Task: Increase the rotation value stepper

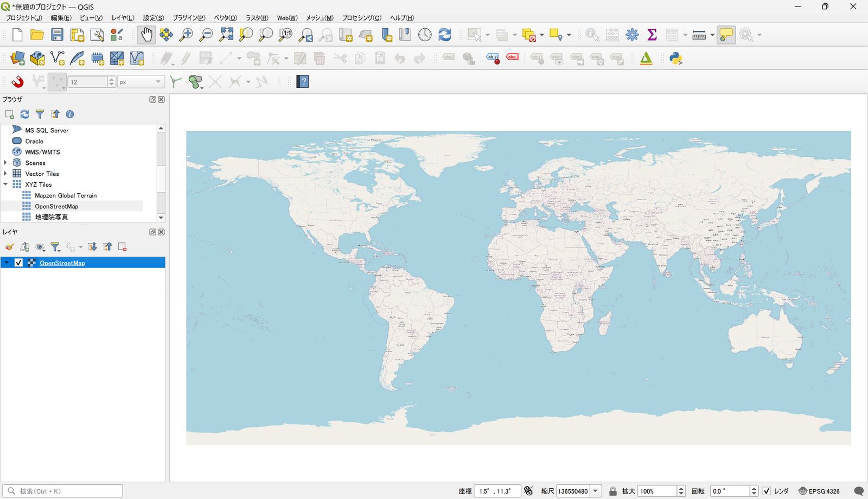Action: 754,488
